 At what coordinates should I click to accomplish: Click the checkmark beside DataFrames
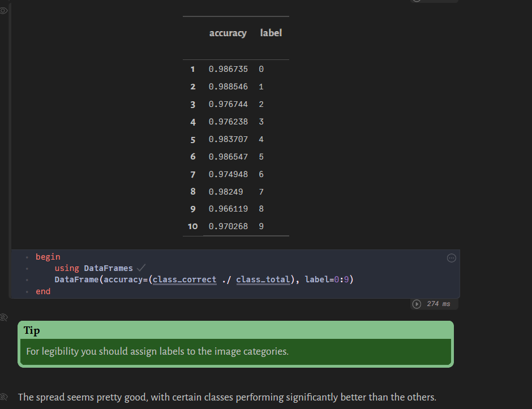142,268
